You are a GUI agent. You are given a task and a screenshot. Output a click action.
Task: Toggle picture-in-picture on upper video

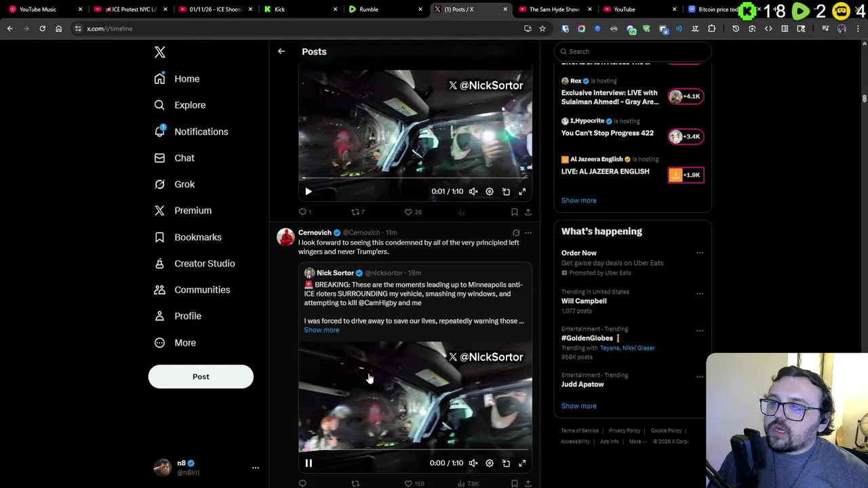pyautogui.click(x=506, y=192)
